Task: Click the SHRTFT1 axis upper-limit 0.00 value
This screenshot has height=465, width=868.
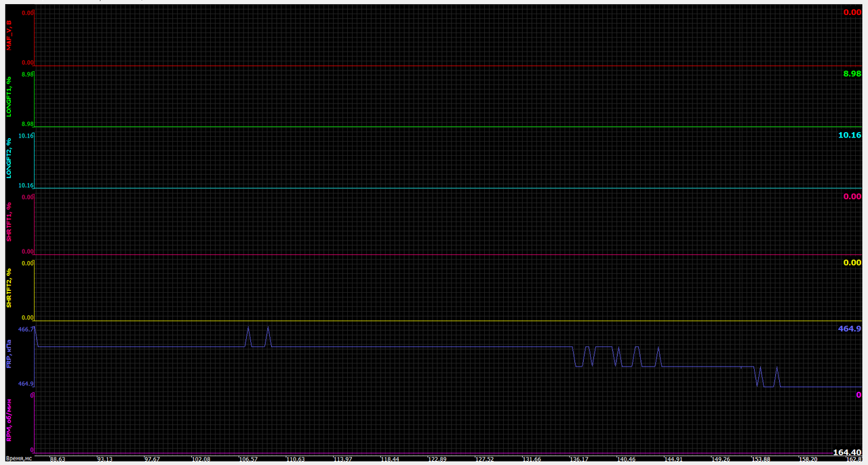Action: 28,197
